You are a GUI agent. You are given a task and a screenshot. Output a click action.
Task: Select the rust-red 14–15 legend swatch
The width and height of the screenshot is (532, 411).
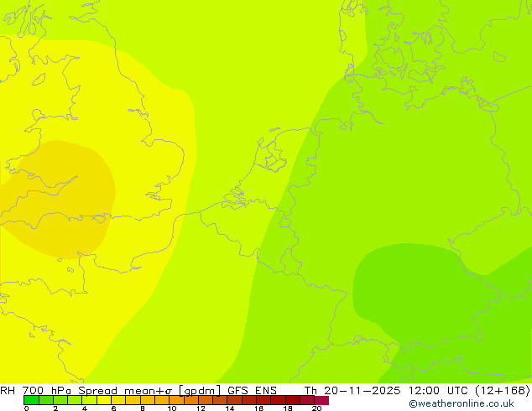[234, 400]
